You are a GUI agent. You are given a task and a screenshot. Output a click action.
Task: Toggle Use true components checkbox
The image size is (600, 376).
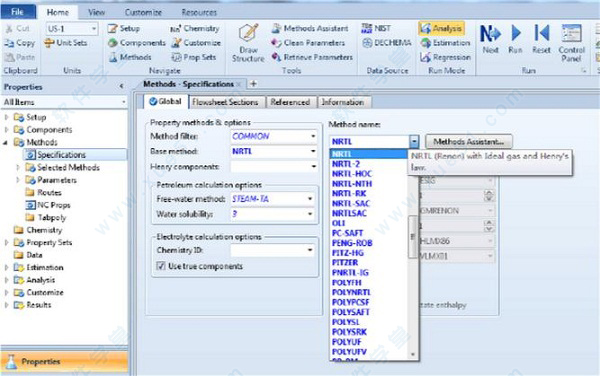161,266
